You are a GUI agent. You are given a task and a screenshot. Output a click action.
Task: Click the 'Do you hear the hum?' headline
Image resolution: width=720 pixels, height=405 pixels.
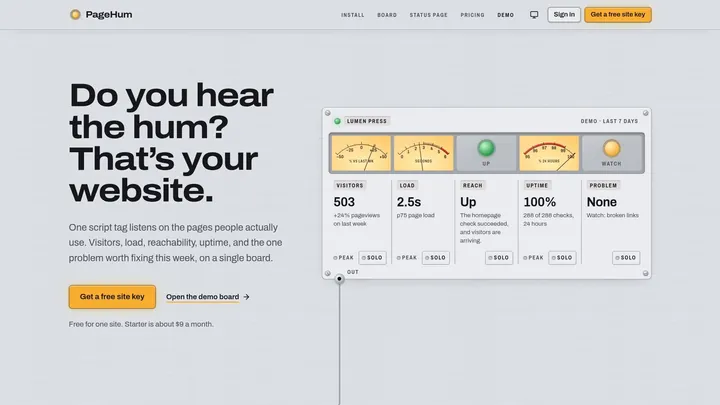pos(171,142)
